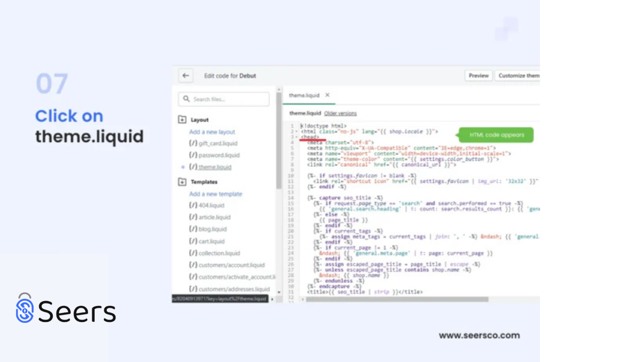Image resolution: width=644 pixels, height=362 pixels.
Task: Open customers/account.liquid template
Action: tap(231, 265)
